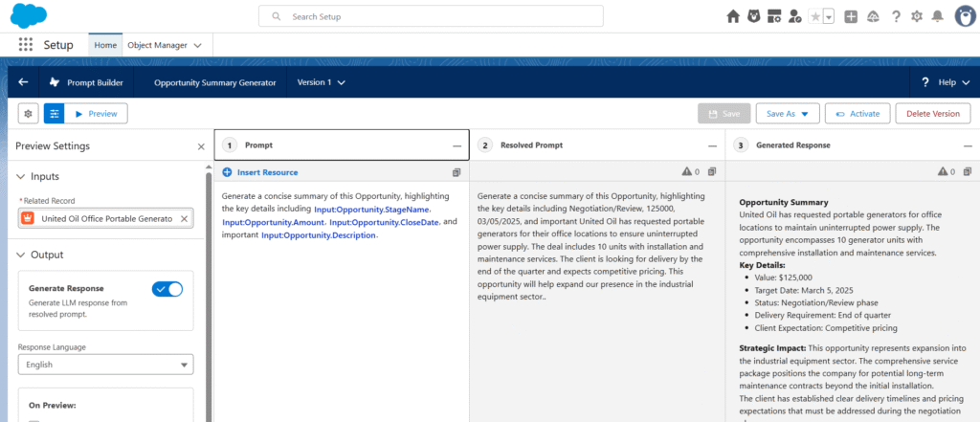
Task: Open the Response Language dropdown
Action: (x=105, y=365)
